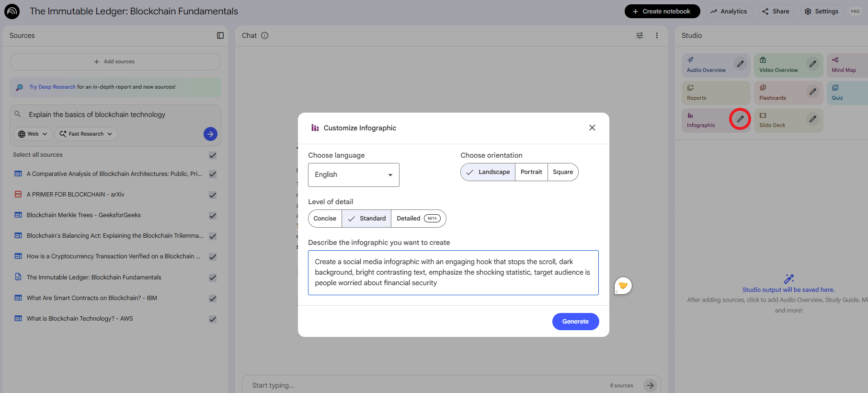Click the Deep Research banner icon
The height and width of the screenshot is (393, 868).
coord(19,87)
